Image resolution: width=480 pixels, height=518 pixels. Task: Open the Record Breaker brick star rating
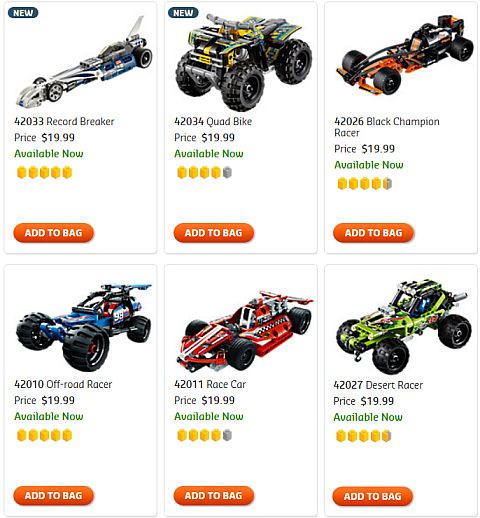point(44,172)
